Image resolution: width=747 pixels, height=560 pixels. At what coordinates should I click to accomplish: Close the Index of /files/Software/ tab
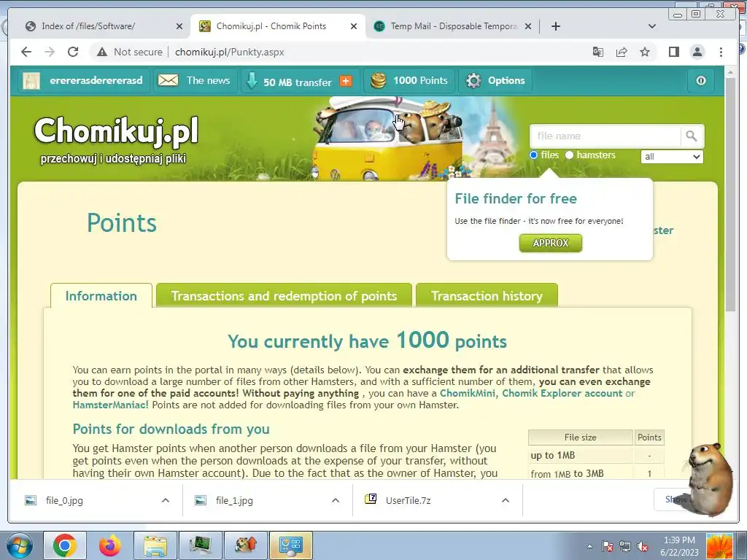point(179,26)
